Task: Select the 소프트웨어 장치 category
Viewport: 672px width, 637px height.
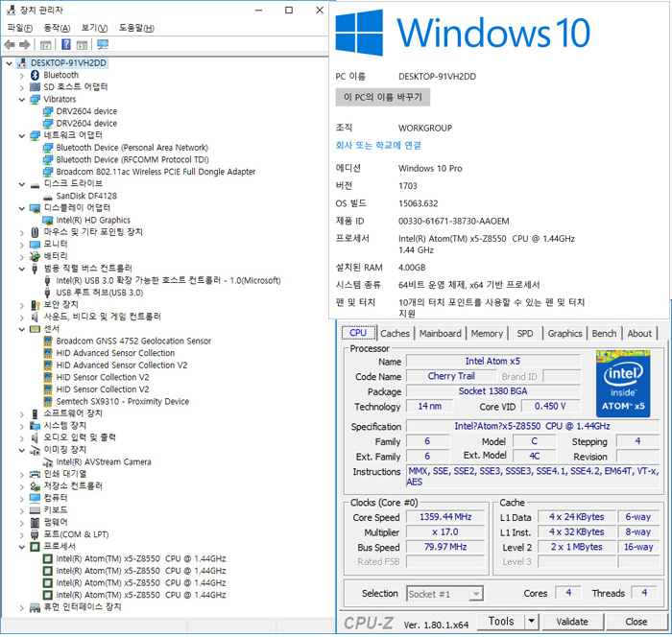Action: coord(73,413)
